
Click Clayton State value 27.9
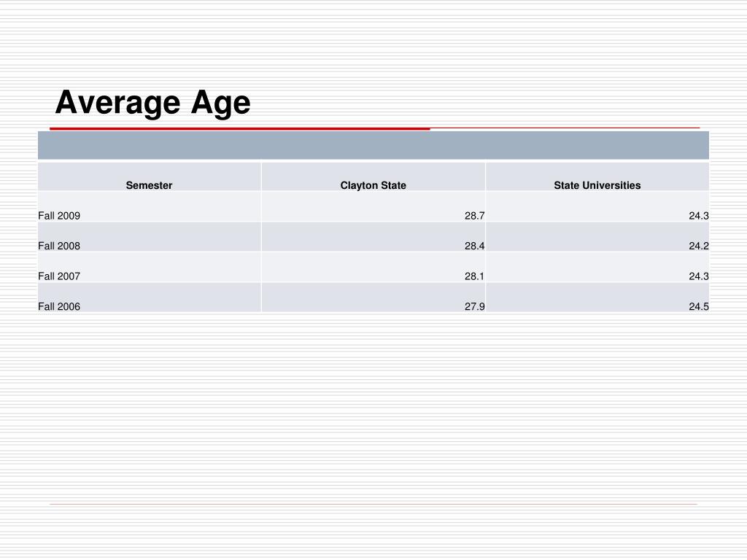pyautogui.click(x=474, y=307)
